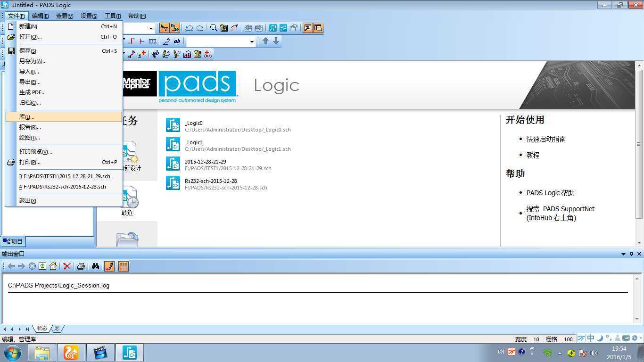This screenshot has height=362, width=644.
Task: Open recent design Rs232-sch-2015-12-28
Action: [x=216, y=184]
